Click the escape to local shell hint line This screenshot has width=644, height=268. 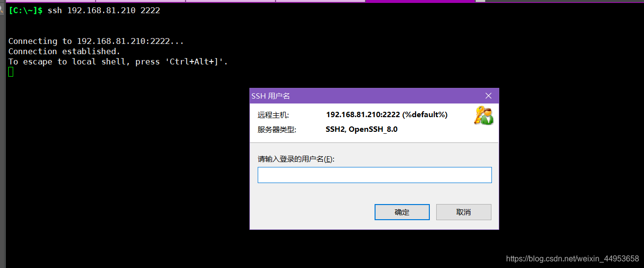coord(118,62)
